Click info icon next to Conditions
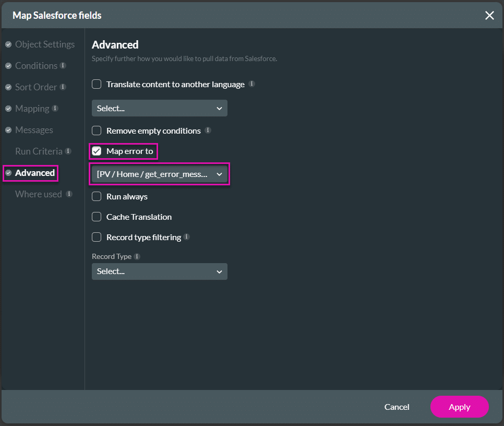Image resolution: width=504 pixels, height=426 pixels. 63,66
